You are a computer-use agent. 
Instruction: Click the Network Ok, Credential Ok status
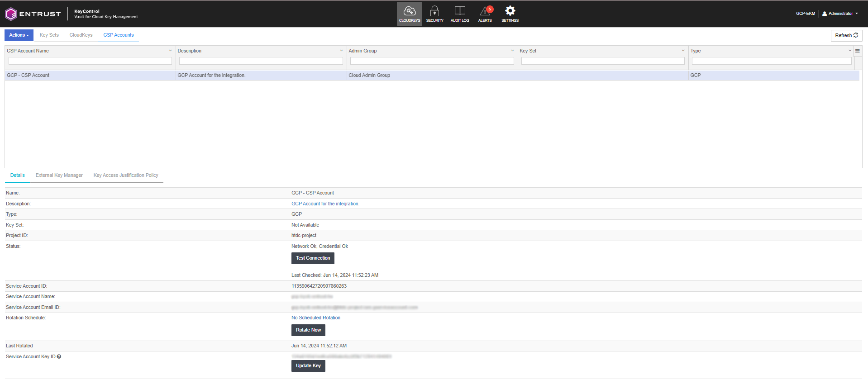(x=320, y=247)
